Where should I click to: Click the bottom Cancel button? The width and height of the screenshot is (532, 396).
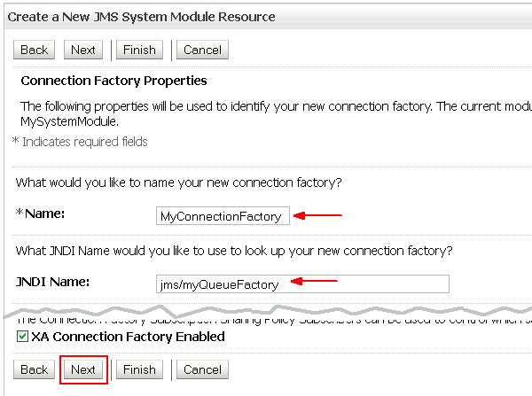pos(201,369)
